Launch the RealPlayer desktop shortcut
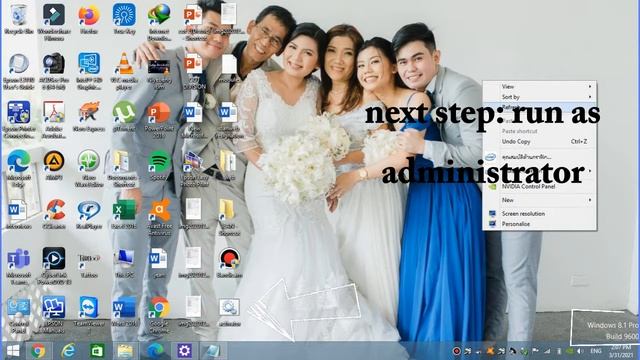Screen dimensions: 640x360 (x=89, y=214)
